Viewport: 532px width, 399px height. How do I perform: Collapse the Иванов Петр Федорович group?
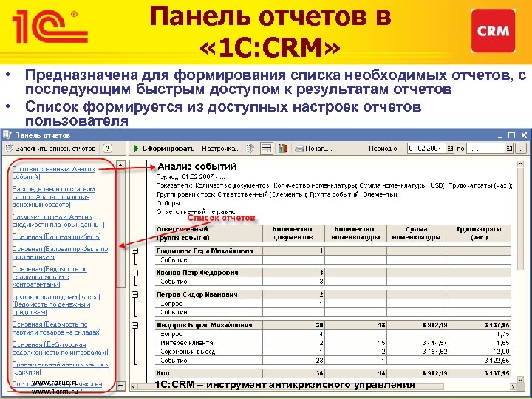135,273
